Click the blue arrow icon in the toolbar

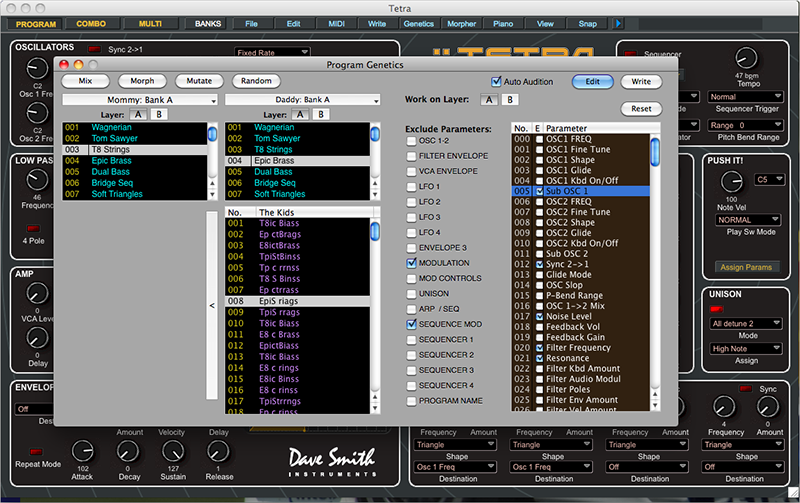[x=619, y=22]
